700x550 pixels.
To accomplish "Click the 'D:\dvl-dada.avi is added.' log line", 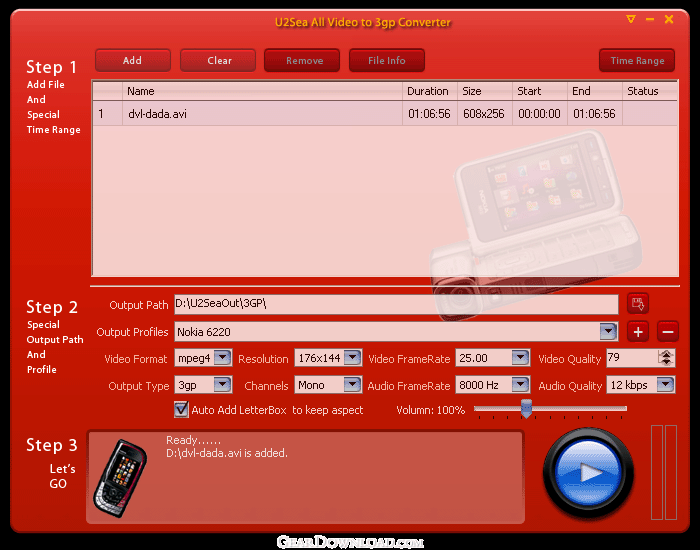I will click(227, 453).
